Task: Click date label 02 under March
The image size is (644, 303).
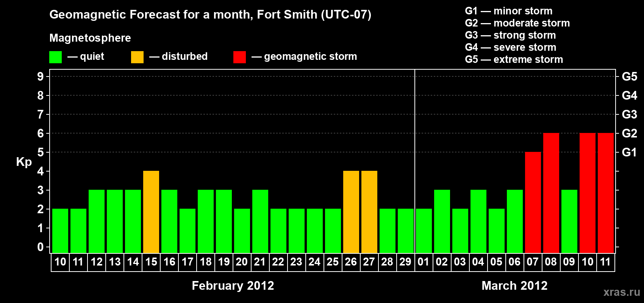Action: tap(442, 262)
